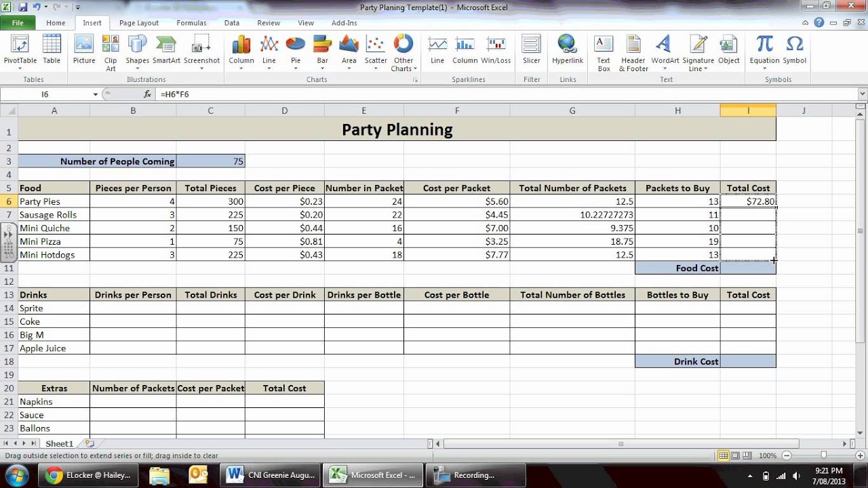Click the 100% zoom level
The width and height of the screenshot is (868, 488).
768,455
